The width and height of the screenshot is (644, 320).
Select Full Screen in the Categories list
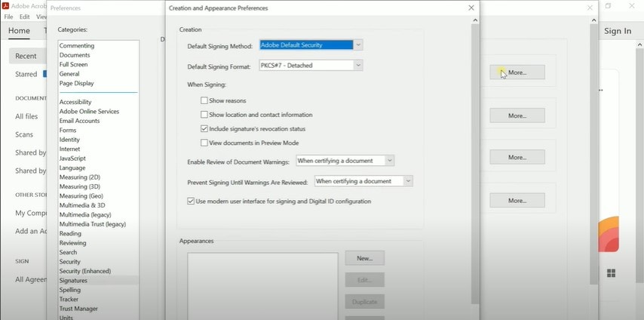pos(73,65)
